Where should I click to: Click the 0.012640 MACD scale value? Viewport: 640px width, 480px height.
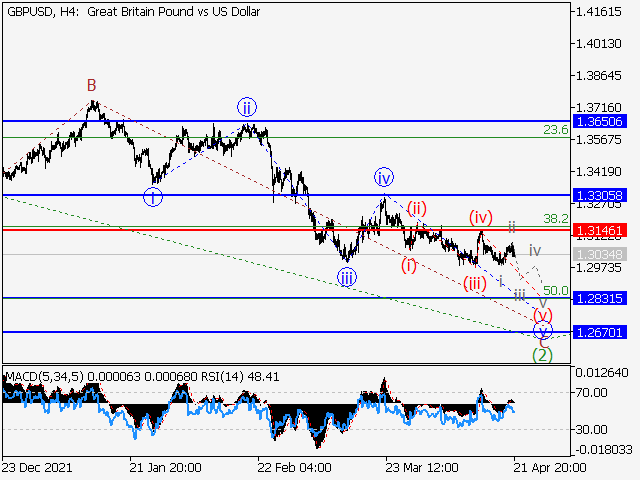pos(602,373)
